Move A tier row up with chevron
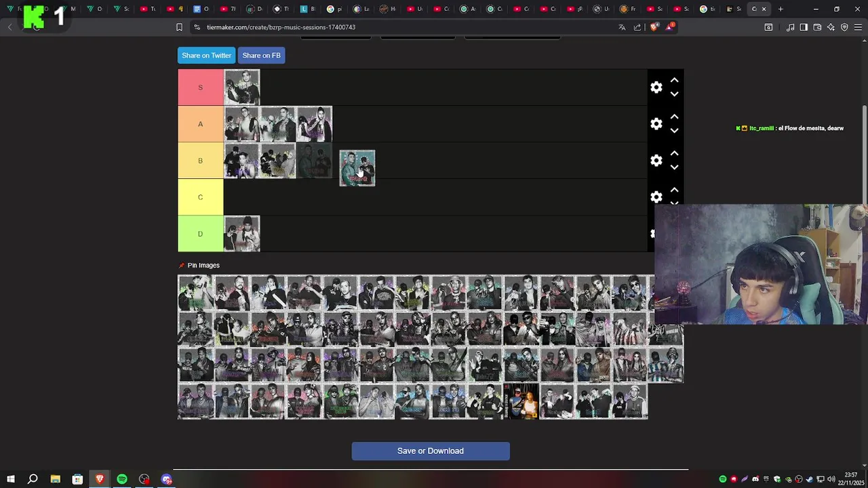Image resolution: width=868 pixels, height=488 pixels. (x=674, y=117)
